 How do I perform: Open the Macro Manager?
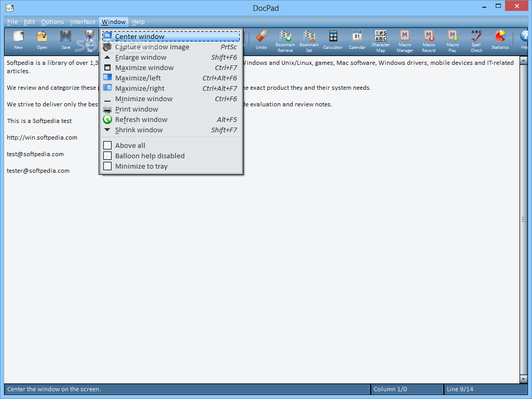[405, 41]
